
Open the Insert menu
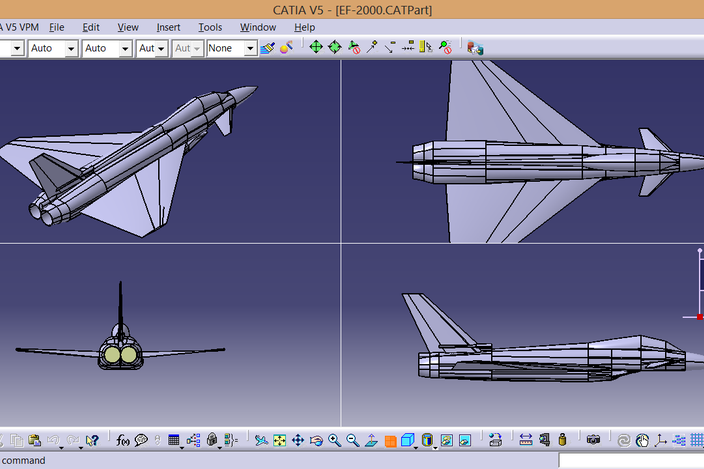[x=168, y=27]
